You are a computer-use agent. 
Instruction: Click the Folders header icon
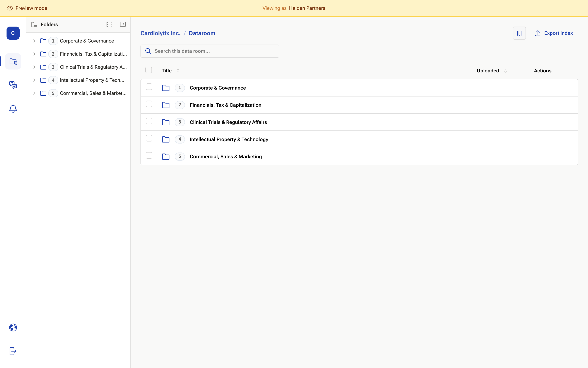pos(34,25)
